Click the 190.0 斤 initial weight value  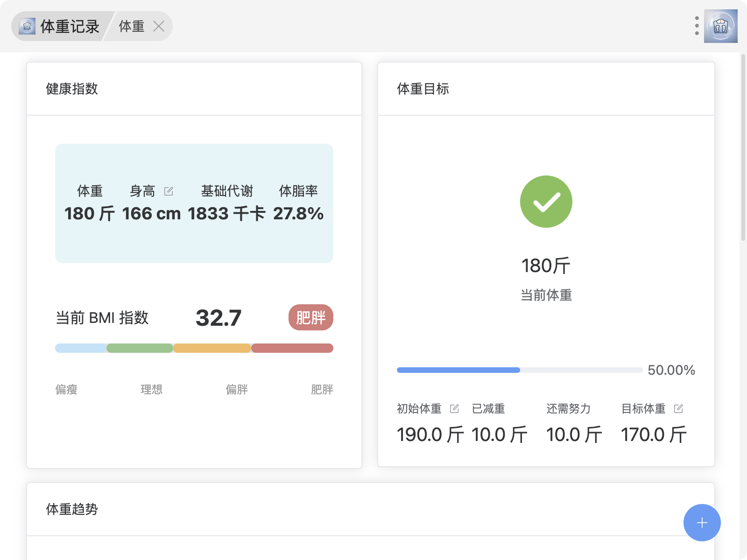tap(430, 434)
